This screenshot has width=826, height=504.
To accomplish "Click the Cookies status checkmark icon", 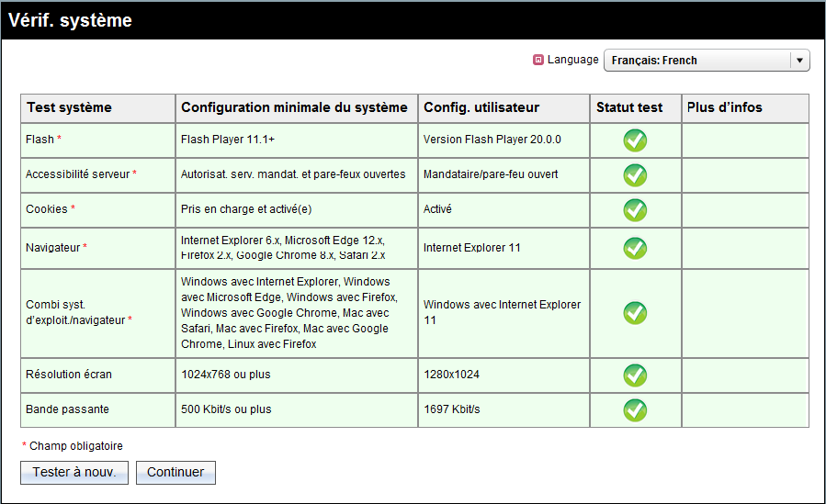I will [x=635, y=210].
